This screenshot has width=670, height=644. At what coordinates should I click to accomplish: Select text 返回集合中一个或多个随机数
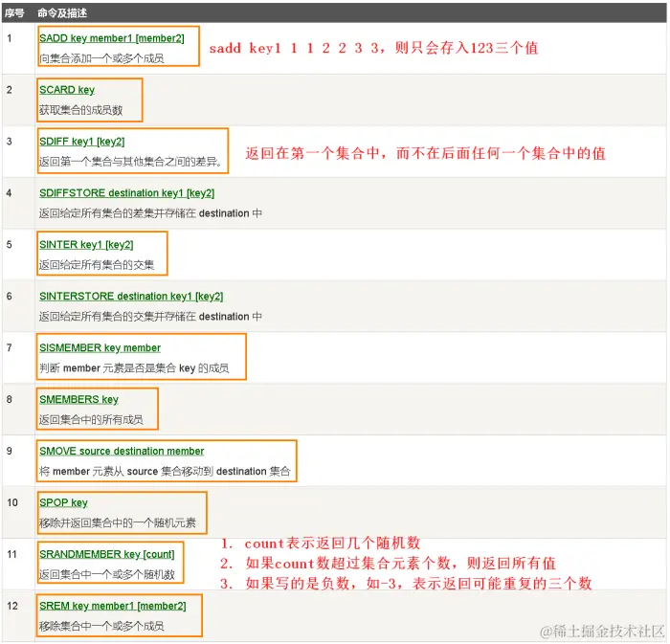pos(107,575)
